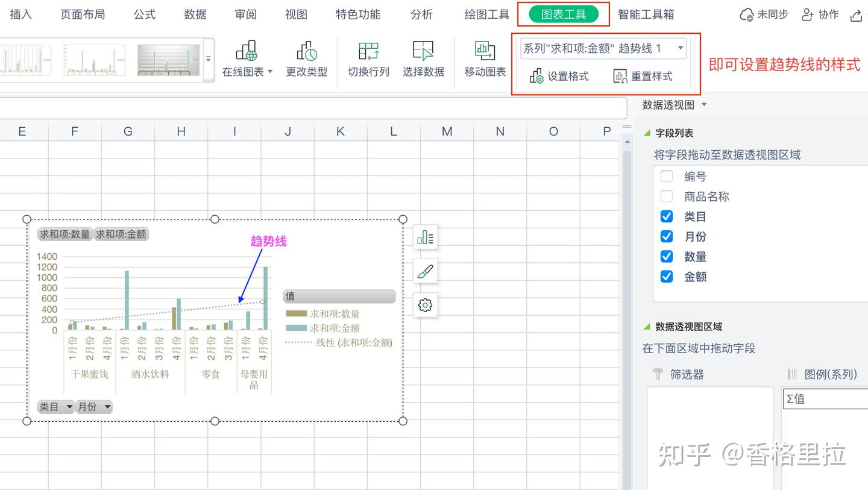Open the 插入 tab
Screen dimensions: 868x490
click(x=20, y=14)
